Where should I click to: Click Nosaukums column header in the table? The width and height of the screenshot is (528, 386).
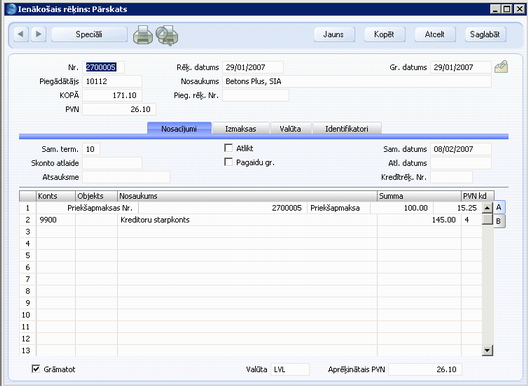point(248,196)
